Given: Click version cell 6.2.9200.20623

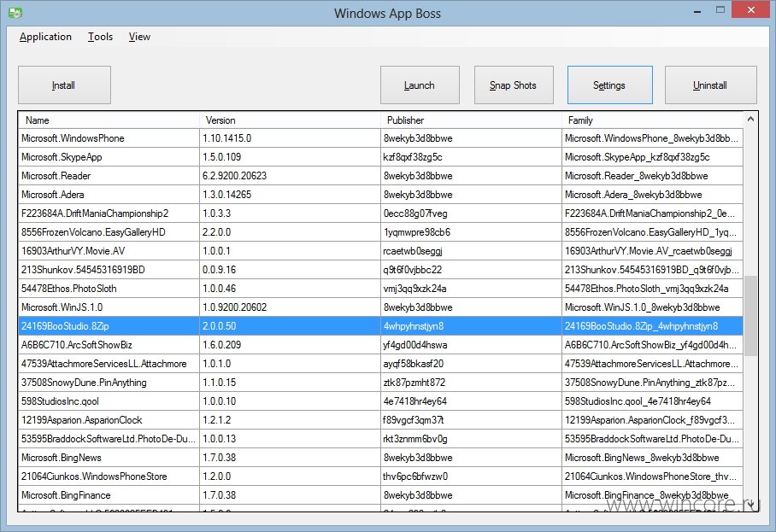Looking at the screenshot, I should click(290, 176).
